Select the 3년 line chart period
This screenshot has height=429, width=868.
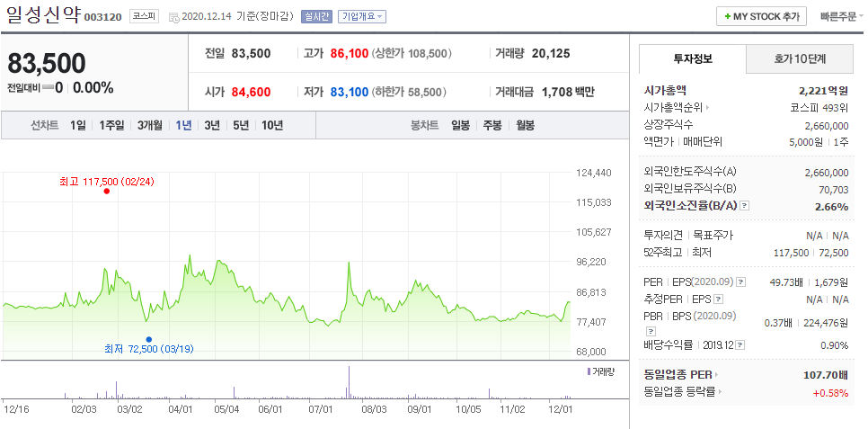[212, 125]
